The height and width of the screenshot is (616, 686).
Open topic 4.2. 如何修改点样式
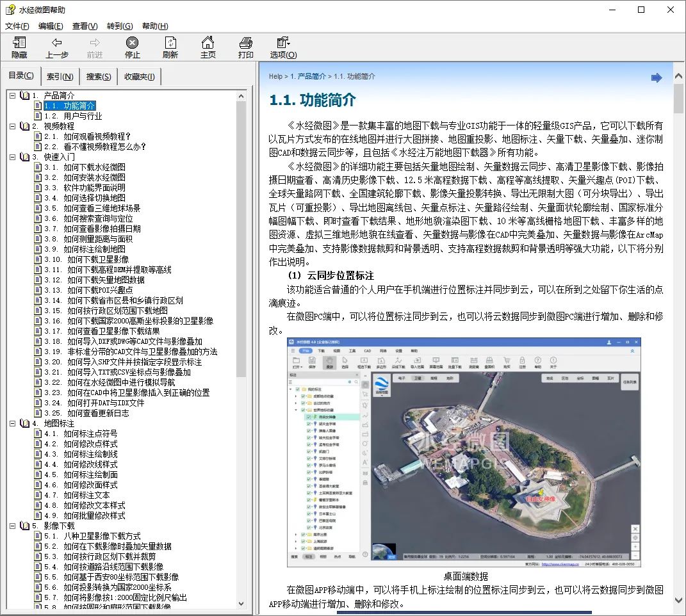point(81,444)
